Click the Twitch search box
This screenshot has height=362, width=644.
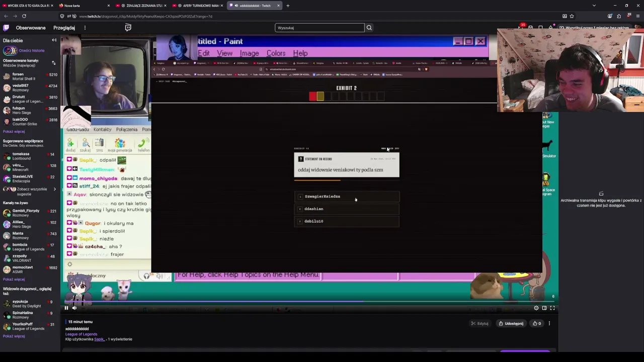(x=319, y=28)
